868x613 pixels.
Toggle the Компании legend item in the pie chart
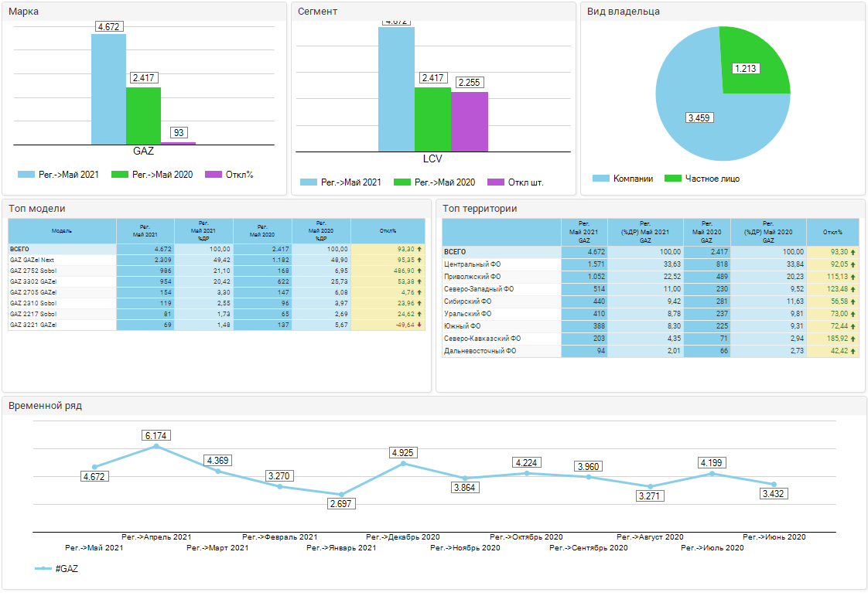623,179
